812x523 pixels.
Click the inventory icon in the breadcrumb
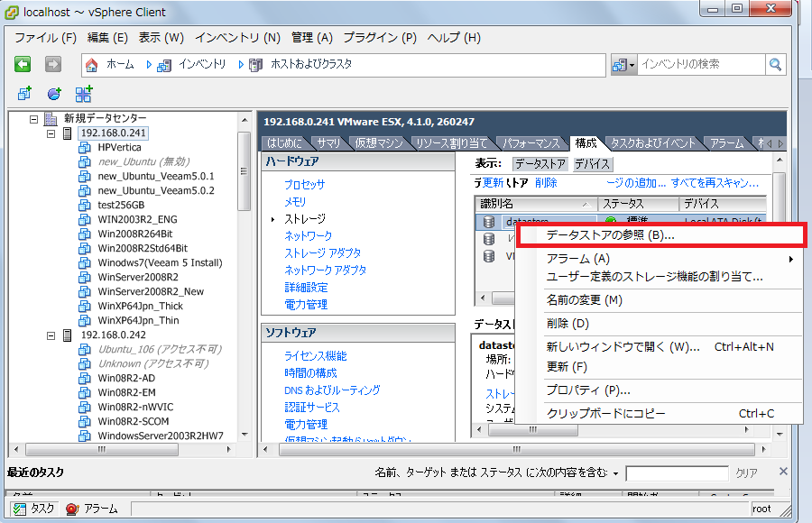tap(164, 65)
